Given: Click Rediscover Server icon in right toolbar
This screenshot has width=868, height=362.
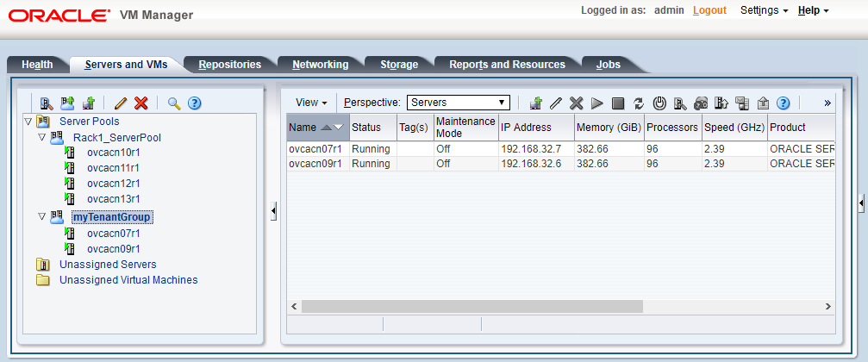Looking at the screenshot, I should (680, 103).
